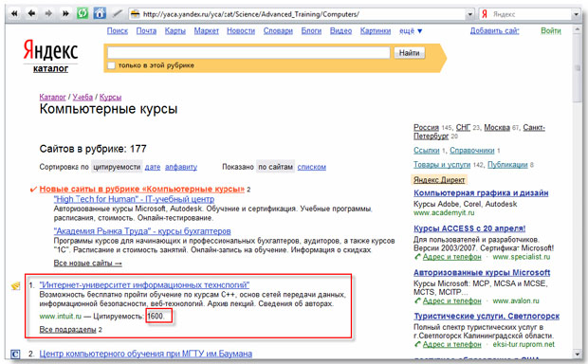Open 'Товары и услуги' filter link
The height and width of the screenshot is (364, 588).
click(x=442, y=165)
